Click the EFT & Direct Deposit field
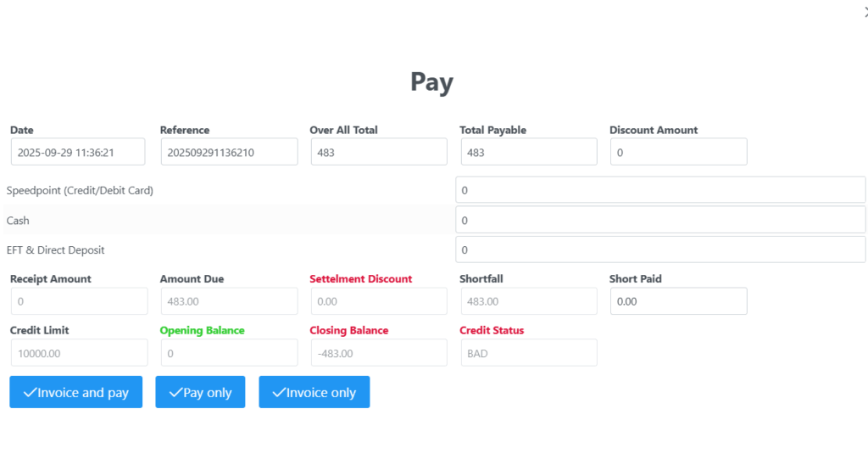Screen dimensions: 868x465 660,249
